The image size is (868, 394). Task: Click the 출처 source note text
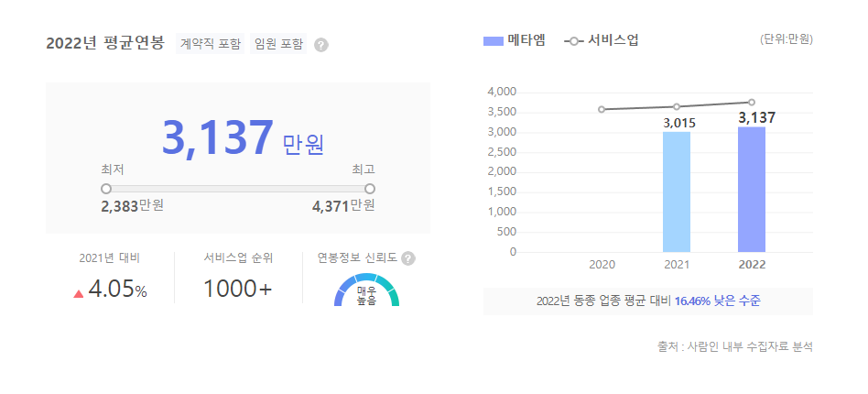click(x=735, y=347)
